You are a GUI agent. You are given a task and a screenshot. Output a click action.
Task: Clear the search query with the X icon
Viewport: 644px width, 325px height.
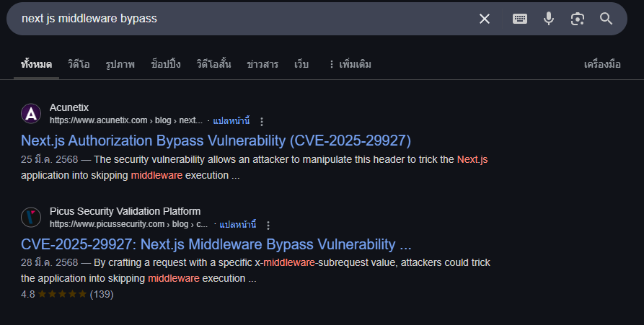click(x=485, y=19)
